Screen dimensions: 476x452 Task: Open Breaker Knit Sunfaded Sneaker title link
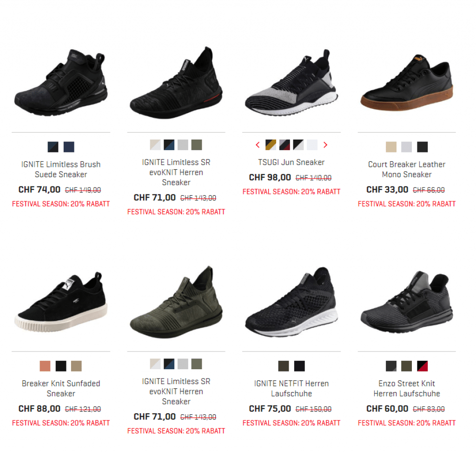pos(61,388)
